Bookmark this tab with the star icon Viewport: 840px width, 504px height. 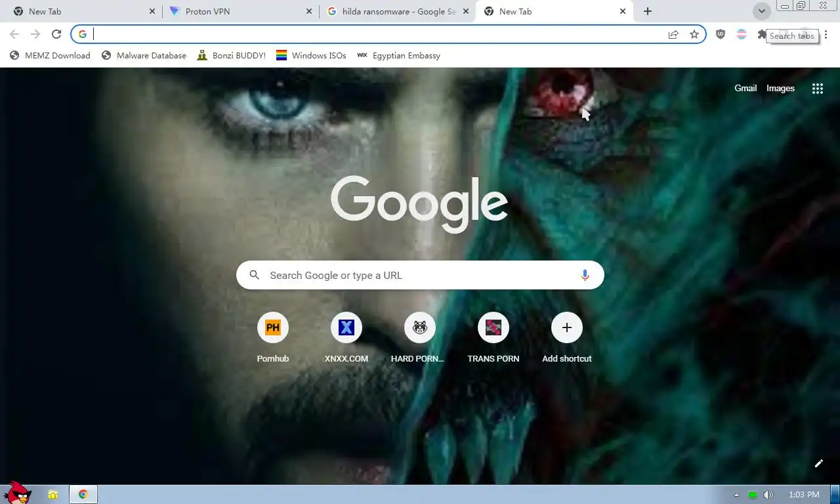694,34
